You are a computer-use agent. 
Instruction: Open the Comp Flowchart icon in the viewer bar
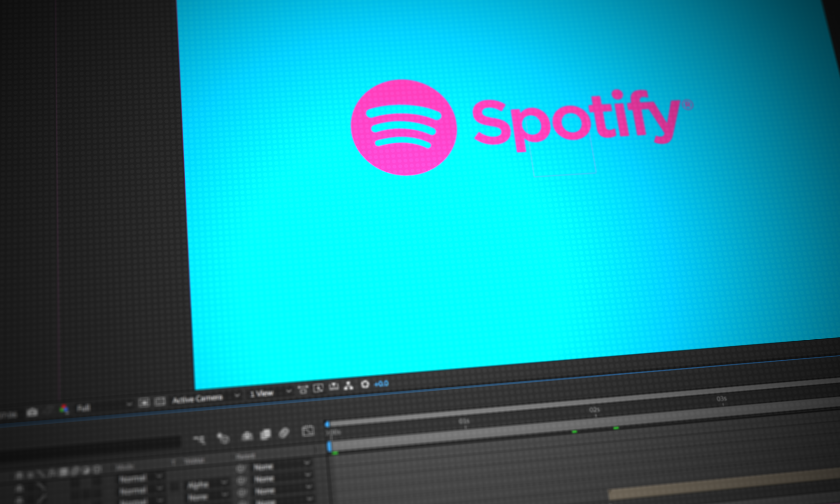tap(349, 385)
